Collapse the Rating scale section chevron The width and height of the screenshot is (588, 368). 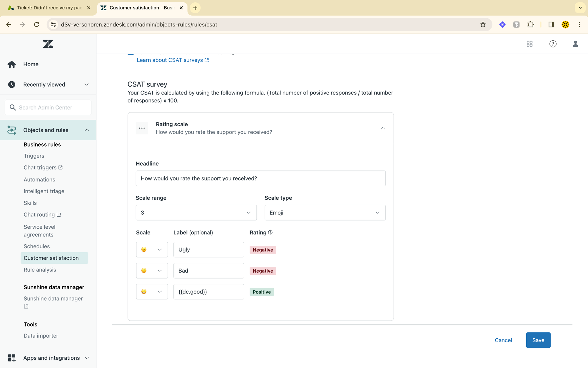382,128
